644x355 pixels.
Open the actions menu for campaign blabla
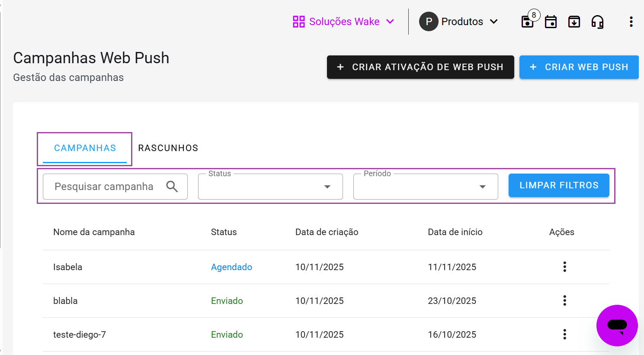(564, 300)
